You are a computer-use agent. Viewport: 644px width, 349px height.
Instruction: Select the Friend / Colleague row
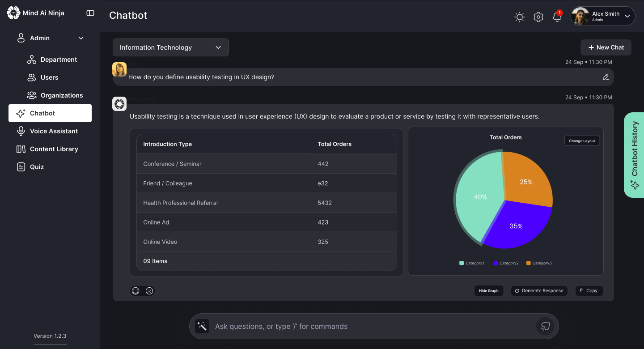(x=267, y=183)
